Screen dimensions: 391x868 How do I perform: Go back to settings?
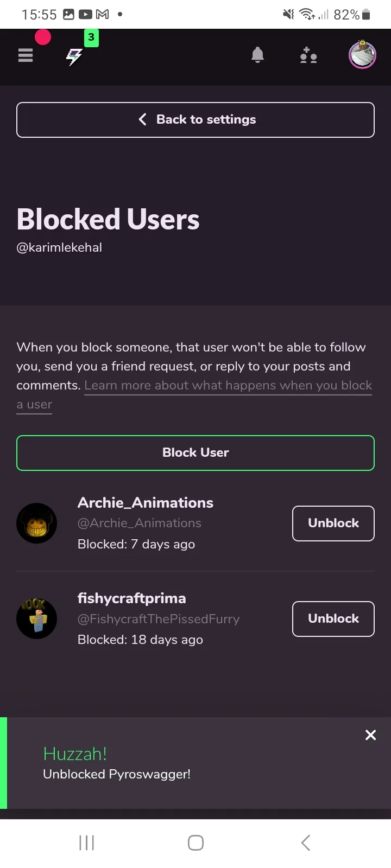pyautogui.click(x=195, y=120)
